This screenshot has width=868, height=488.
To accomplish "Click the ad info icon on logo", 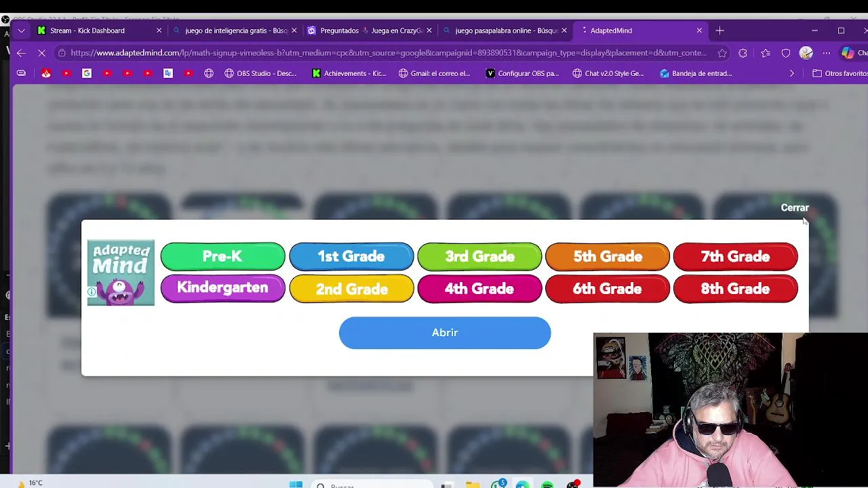I will click(x=92, y=292).
